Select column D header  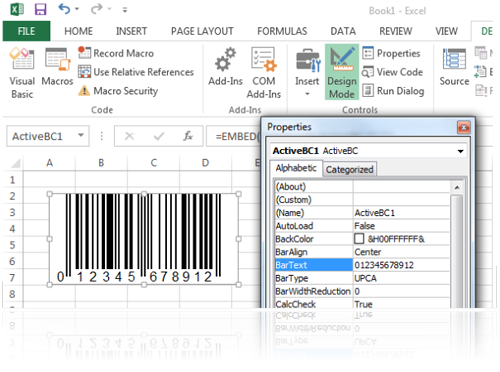click(205, 163)
